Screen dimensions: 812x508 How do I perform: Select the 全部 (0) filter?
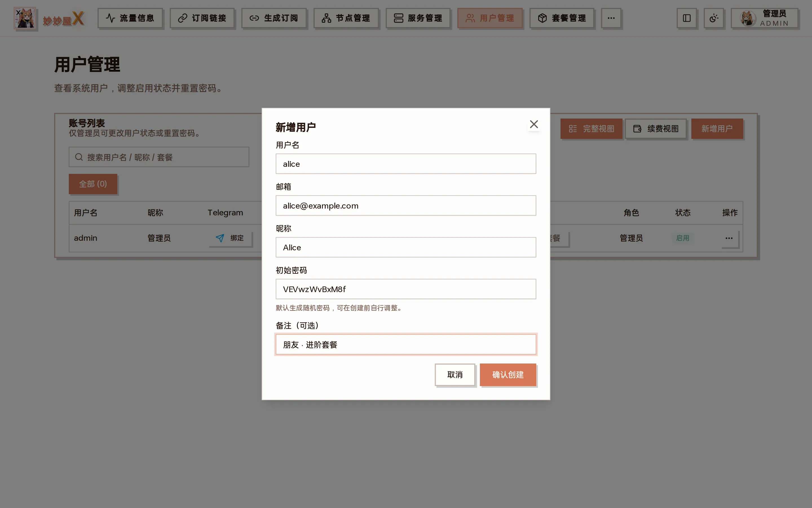coord(93,184)
